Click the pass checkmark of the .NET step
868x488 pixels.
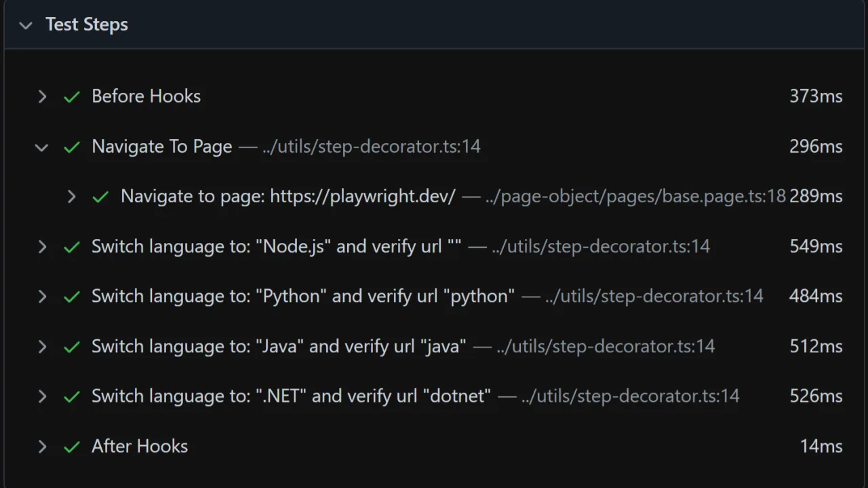coord(72,397)
